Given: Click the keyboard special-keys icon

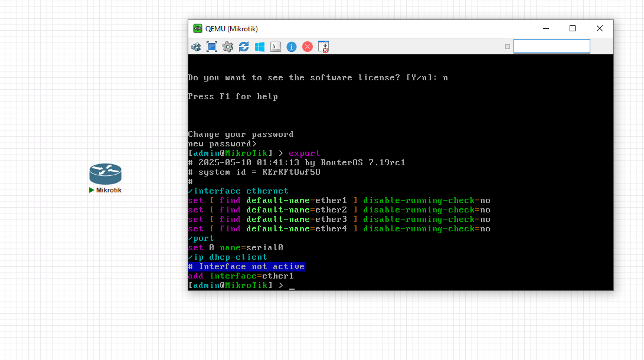Looking at the screenshot, I should (x=276, y=47).
